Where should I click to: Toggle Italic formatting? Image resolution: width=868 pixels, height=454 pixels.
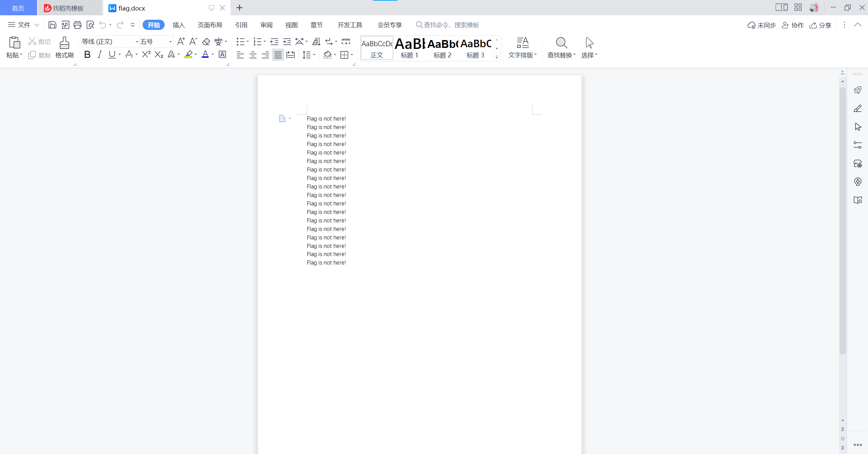[99, 54]
